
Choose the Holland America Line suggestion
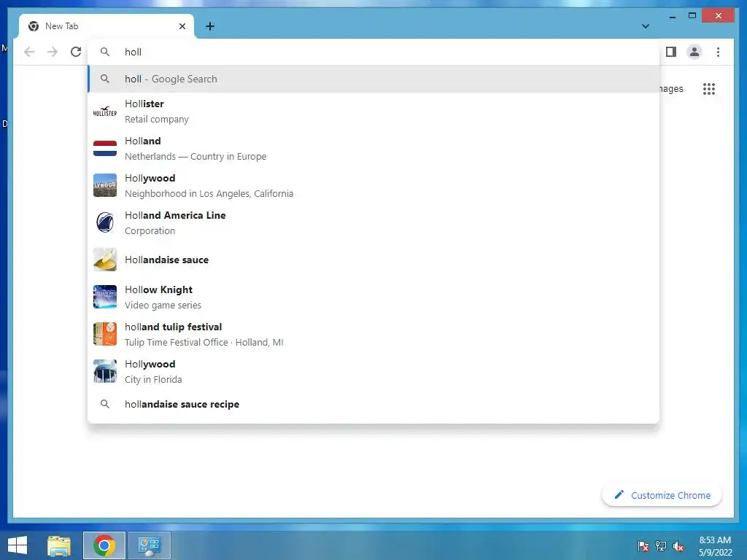[x=373, y=223]
